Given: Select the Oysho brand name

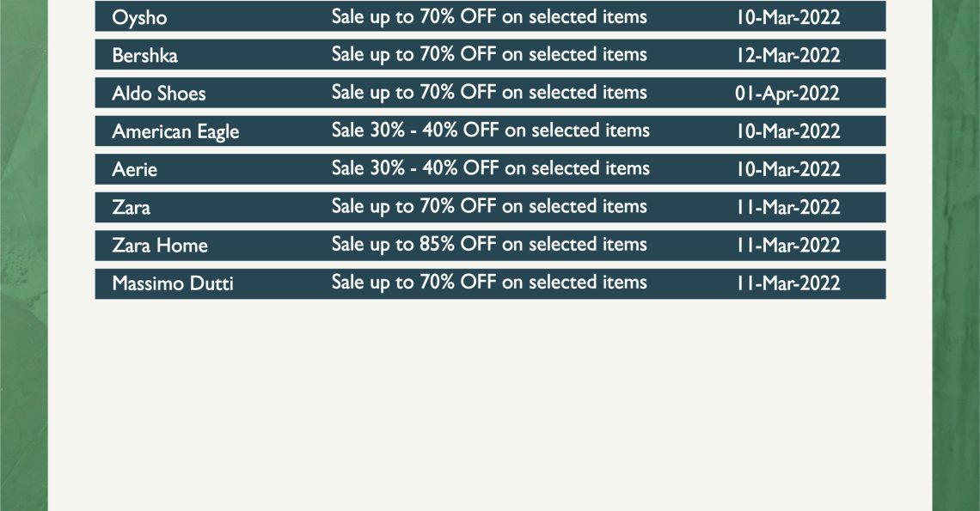Looking at the screenshot, I should pos(139,17).
